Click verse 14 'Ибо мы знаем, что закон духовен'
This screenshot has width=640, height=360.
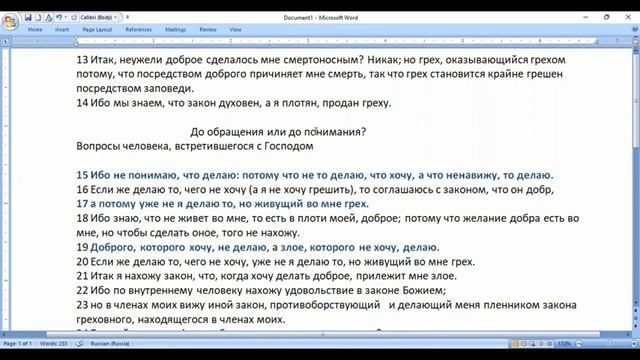(234, 103)
